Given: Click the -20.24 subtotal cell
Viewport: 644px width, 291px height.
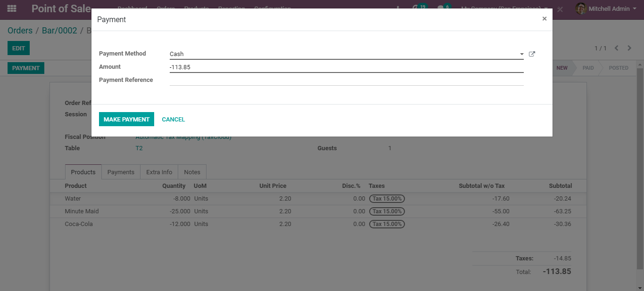Looking at the screenshot, I should click(x=563, y=199).
